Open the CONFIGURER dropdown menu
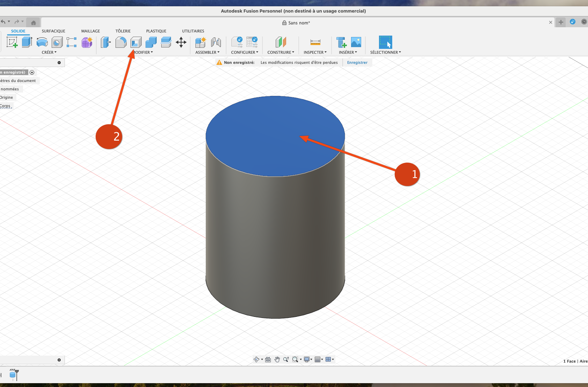The width and height of the screenshot is (588, 387). (x=245, y=52)
